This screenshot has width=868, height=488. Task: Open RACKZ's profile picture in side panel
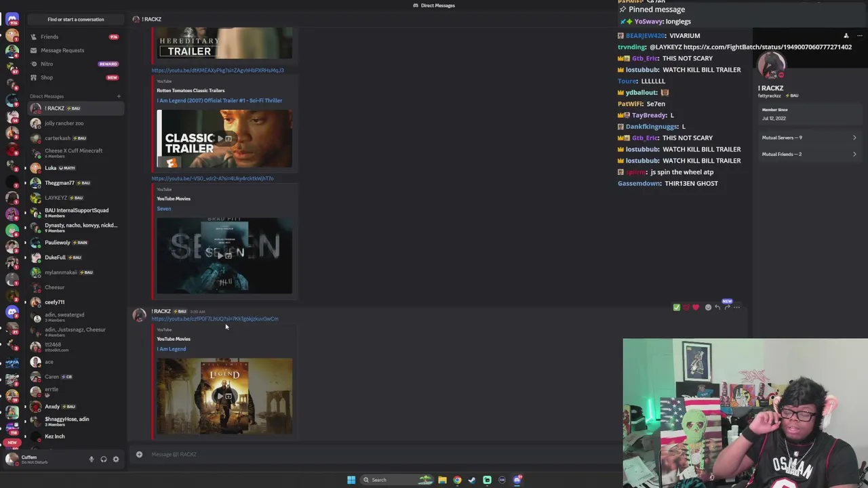coord(772,66)
